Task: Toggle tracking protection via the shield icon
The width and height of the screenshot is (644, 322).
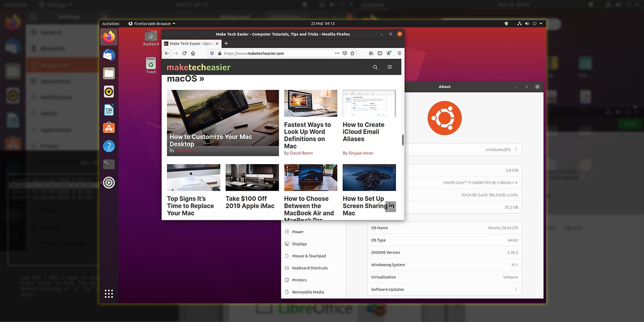Action: [x=212, y=53]
